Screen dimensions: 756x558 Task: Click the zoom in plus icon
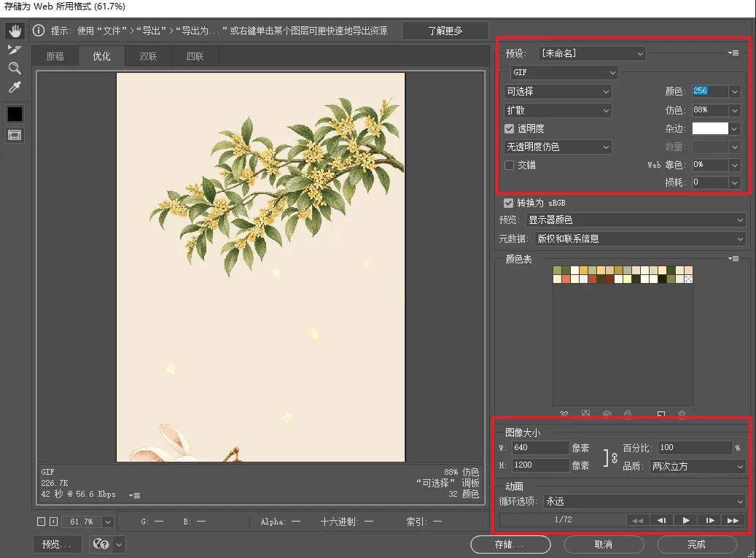[53, 522]
